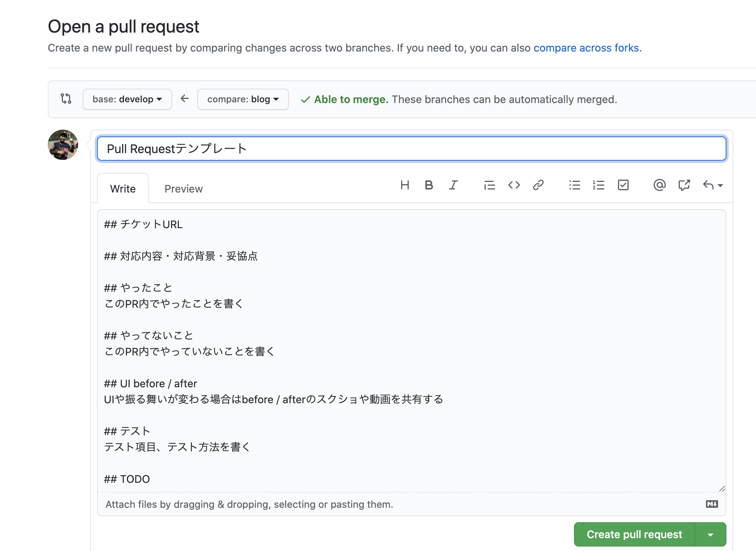Mention a user with the @ icon
The image size is (756, 551).
[659, 185]
